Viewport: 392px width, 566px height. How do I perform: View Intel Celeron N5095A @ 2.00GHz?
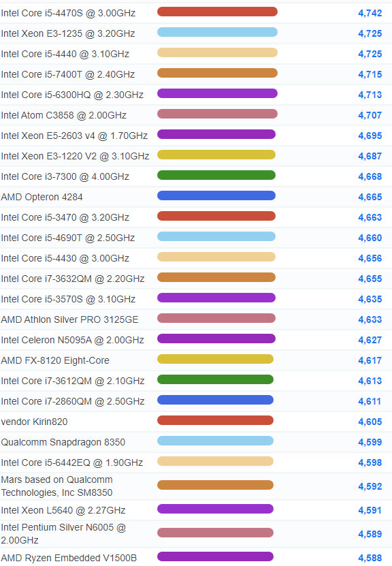(72, 340)
